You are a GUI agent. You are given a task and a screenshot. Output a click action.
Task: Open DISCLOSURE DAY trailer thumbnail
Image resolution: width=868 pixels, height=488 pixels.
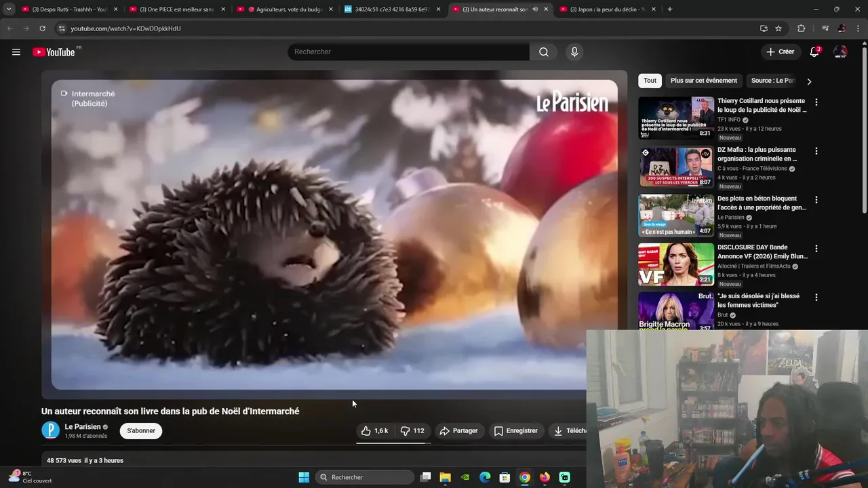tap(676, 264)
